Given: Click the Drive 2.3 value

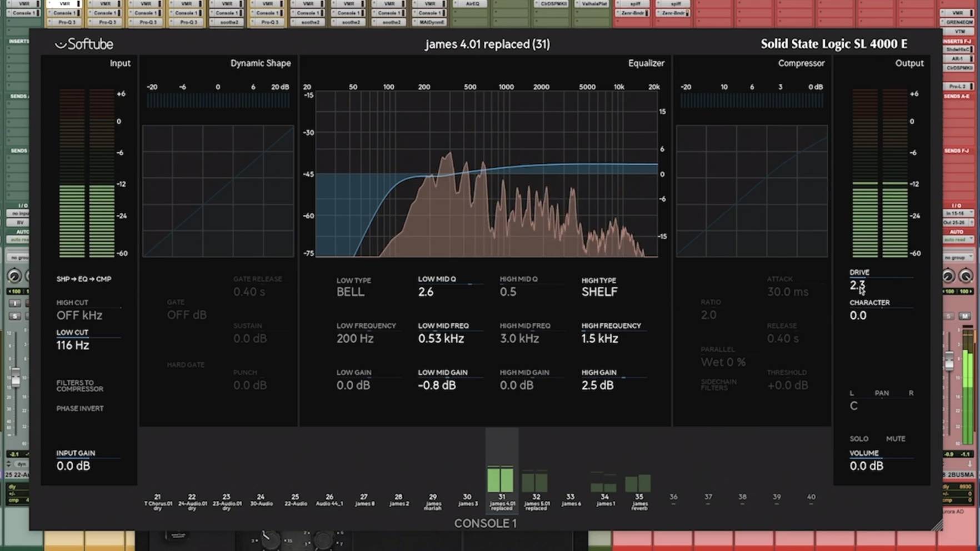Looking at the screenshot, I should pos(857,285).
